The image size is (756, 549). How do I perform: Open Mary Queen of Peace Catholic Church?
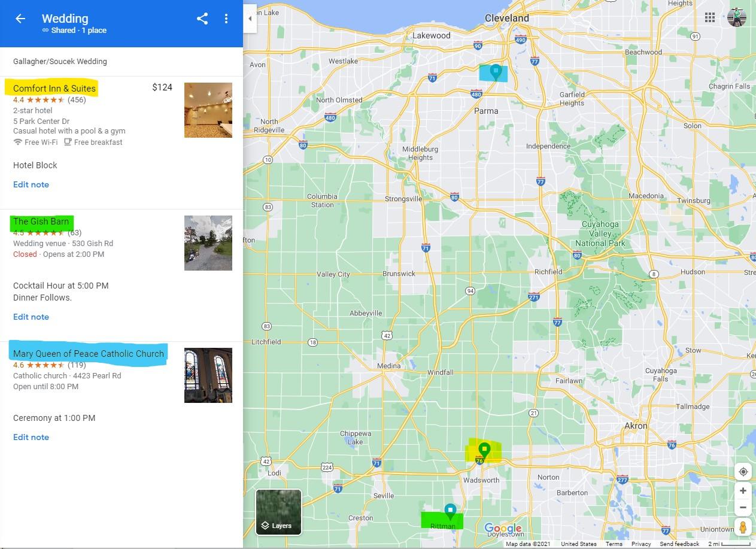(89, 354)
